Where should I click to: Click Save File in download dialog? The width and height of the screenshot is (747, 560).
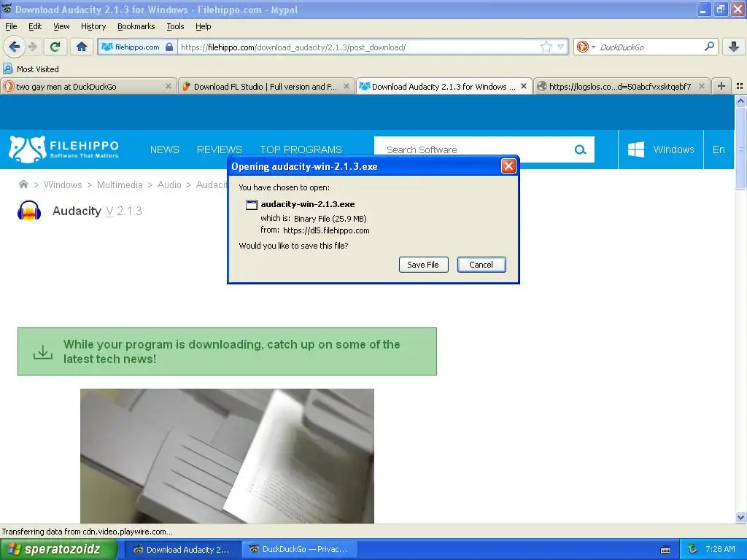click(423, 265)
